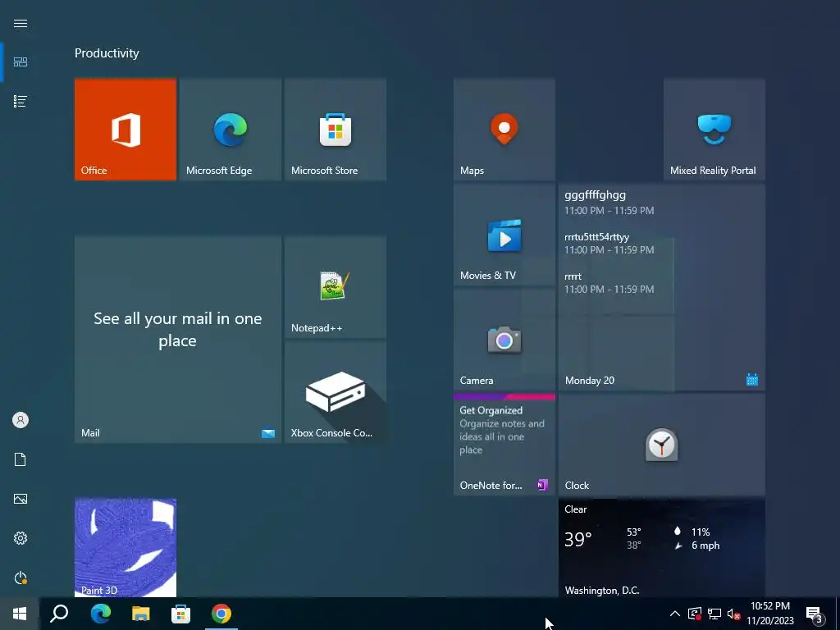Open taskbar Search
This screenshot has width=840, height=630.
pos(59,614)
